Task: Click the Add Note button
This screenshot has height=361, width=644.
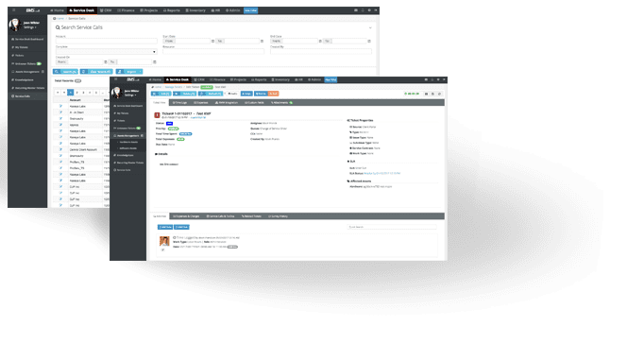Action: (x=165, y=227)
